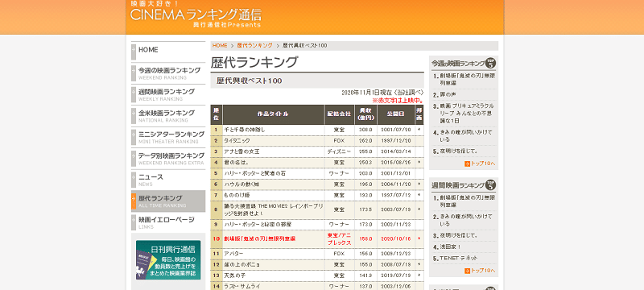
Task: Click release date 2020/10/16
Action: pos(396,238)
